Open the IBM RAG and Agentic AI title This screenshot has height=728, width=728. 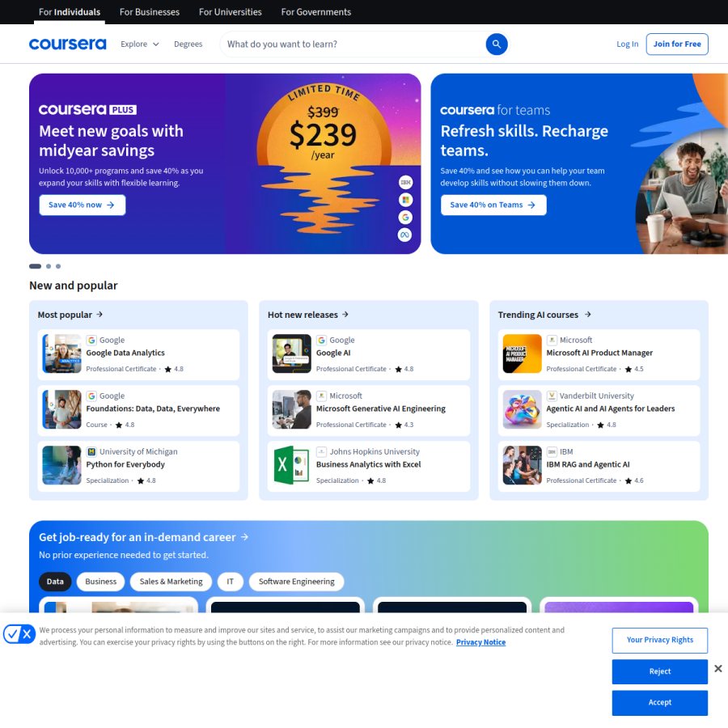588,464
